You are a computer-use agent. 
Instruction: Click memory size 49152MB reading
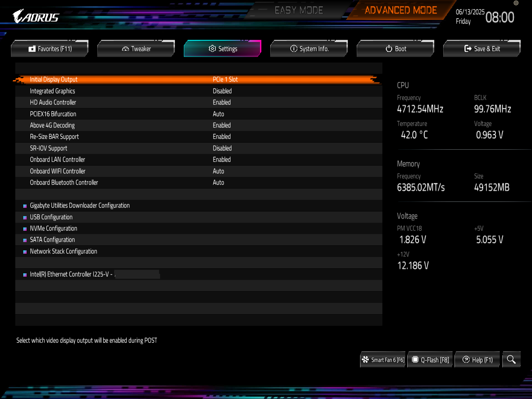492,188
